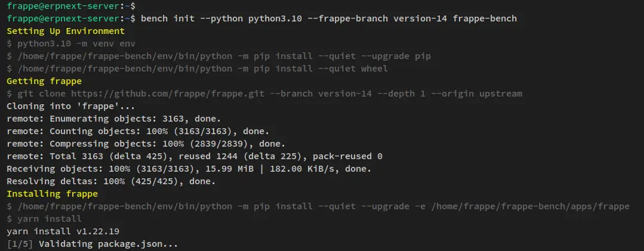This screenshot has width=644, height=251.
Task: Click the 'Validating package.json' status line
Action: pyautogui.click(x=93, y=244)
